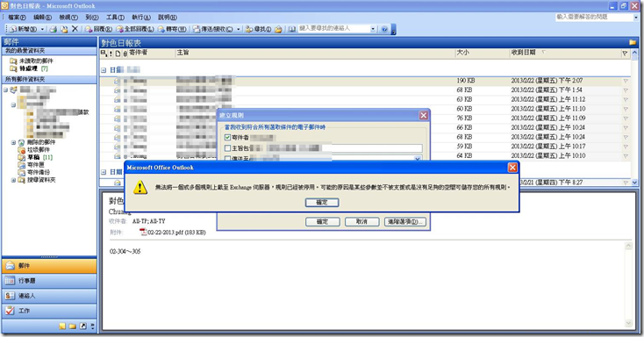Open the Address Book toolbar icon
This screenshot has height=337, width=644.
pos(291,29)
